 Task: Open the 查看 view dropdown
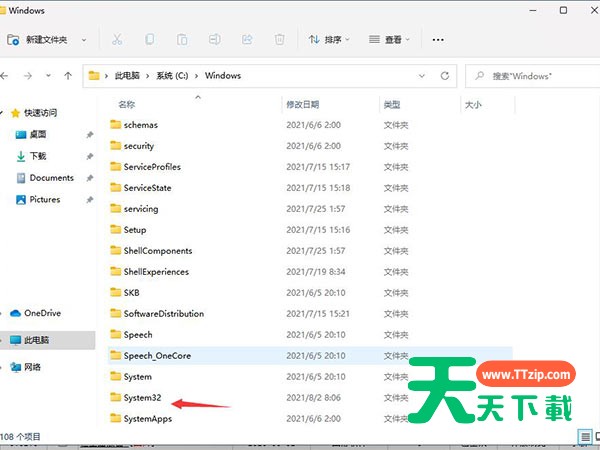pos(391,40)
